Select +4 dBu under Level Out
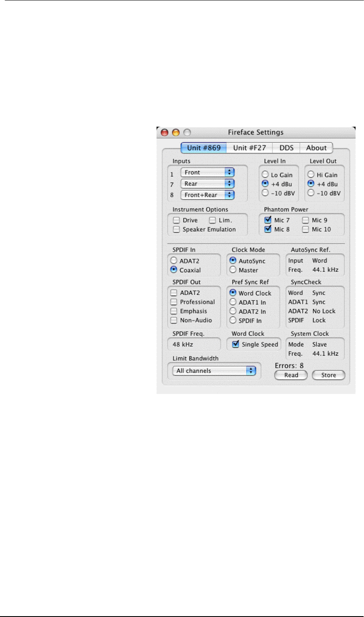Image resolution: width=364 pixels, height=617 pixels. click(311, 184)
